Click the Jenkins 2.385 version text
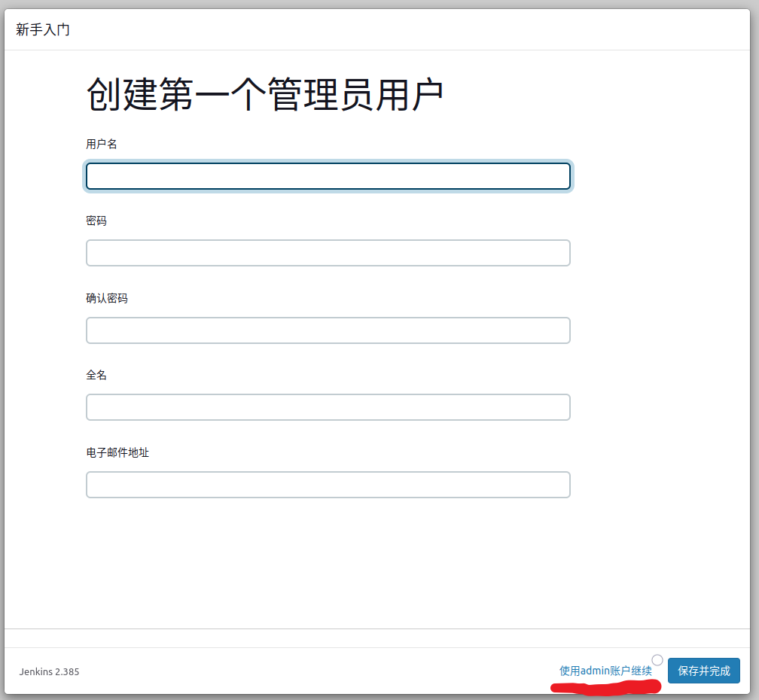759x700 pixels. coord(50,672)
